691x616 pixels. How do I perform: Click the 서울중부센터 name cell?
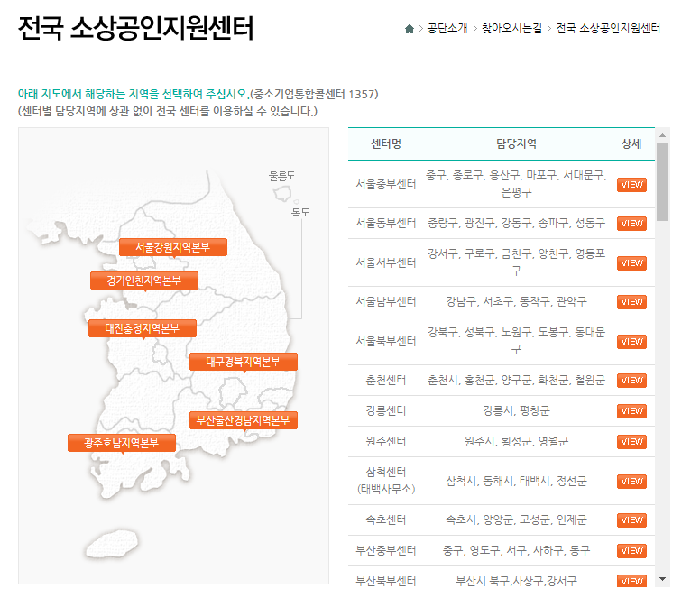386,184
